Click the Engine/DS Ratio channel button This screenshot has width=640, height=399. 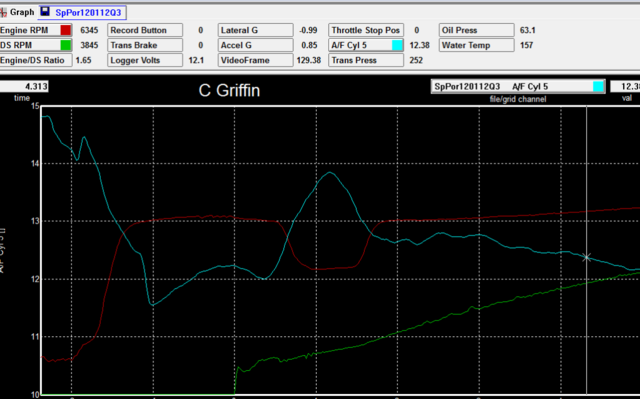click(36, 60)
